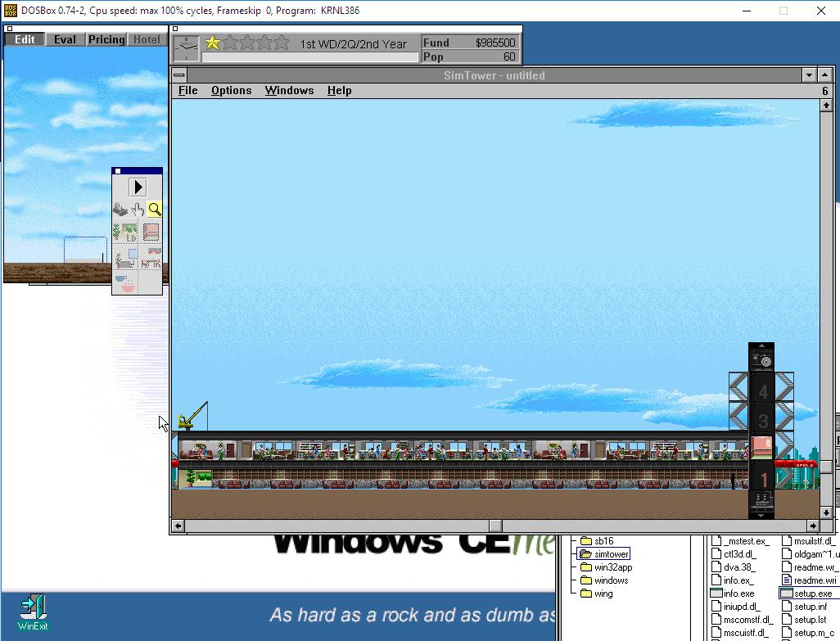Click the vertical scrollbar down arrow
The height and width of the screenshot is (641, 840).
pos(825,512)
